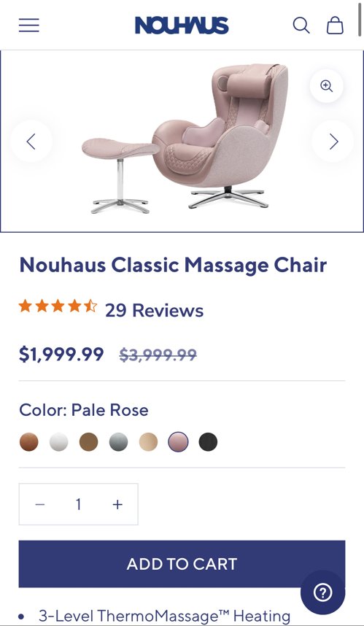Pick the black color swatch
The image size is (364, 626).
[208, 442]
